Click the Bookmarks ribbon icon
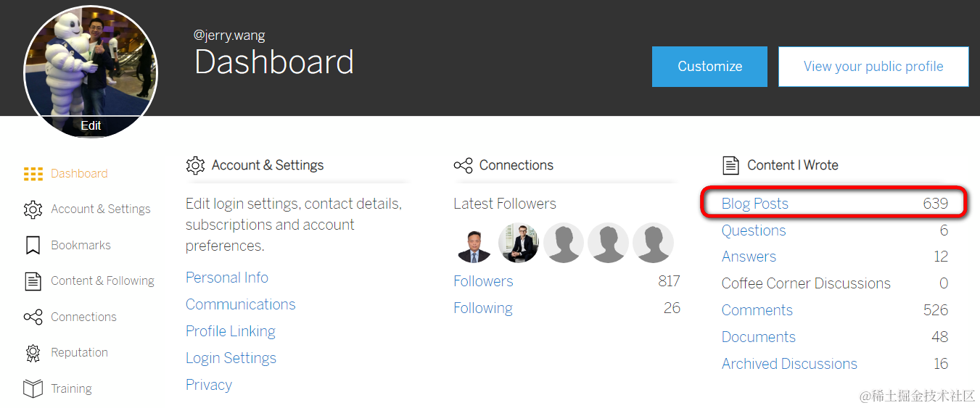980x408 pixels. click(33, 245)
